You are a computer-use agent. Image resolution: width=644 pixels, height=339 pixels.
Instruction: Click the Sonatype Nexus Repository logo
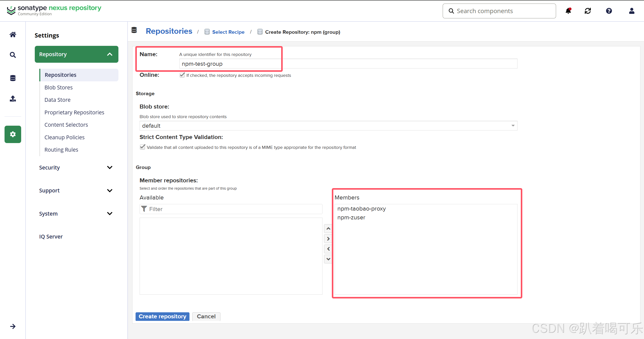pyautogui.click(x=54, y=11)
